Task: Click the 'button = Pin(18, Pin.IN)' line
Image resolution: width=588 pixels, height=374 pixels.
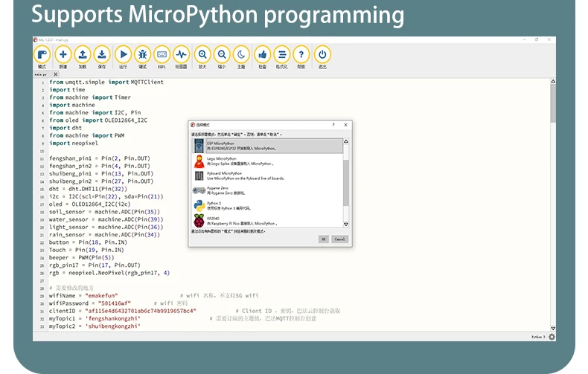Action: pos(88,242)
